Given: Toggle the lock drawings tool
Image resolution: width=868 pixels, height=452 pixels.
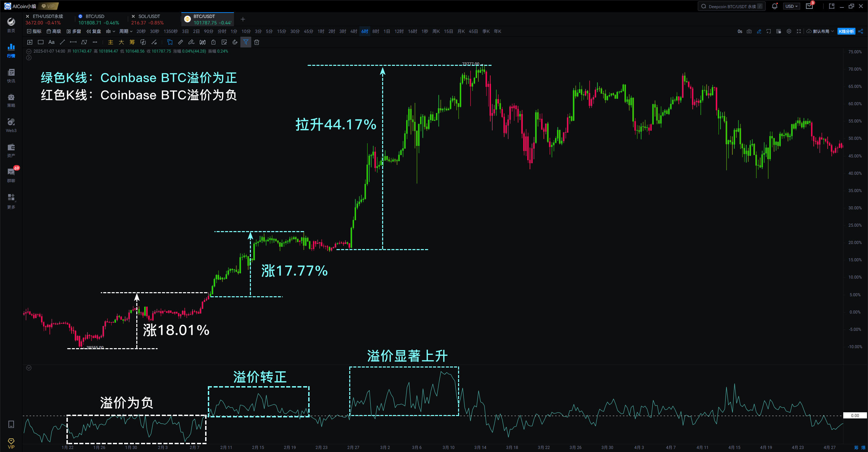Looking at the screenshot, I should point(213,42).
